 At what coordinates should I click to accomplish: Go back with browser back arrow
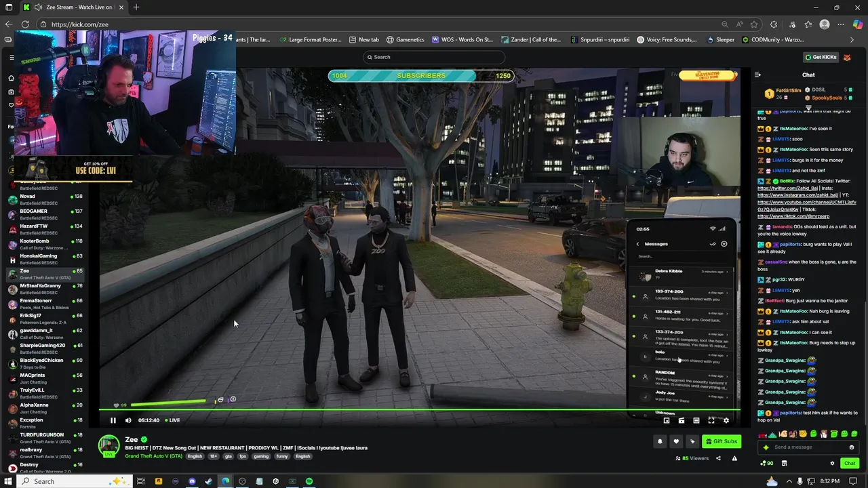[x=8, y=24]
